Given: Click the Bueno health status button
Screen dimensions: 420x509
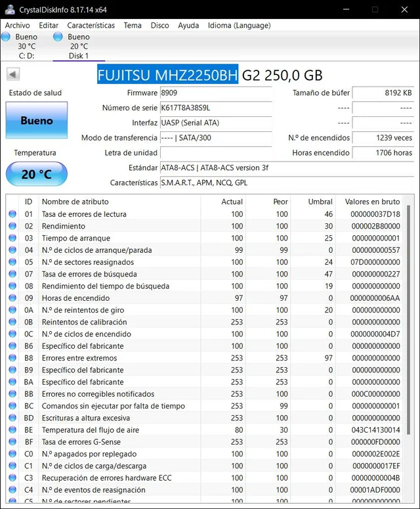Looking at the screenshot, I should 37,121.
